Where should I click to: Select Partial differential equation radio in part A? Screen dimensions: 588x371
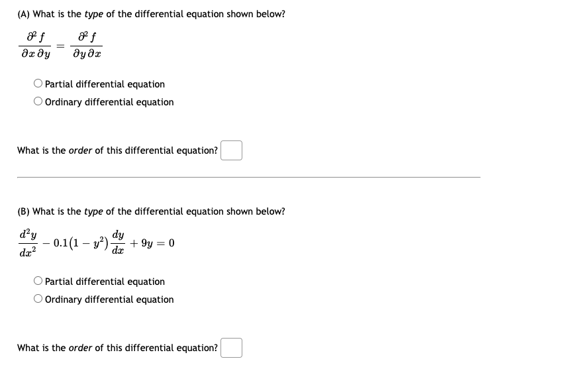[x=38, y=83]
